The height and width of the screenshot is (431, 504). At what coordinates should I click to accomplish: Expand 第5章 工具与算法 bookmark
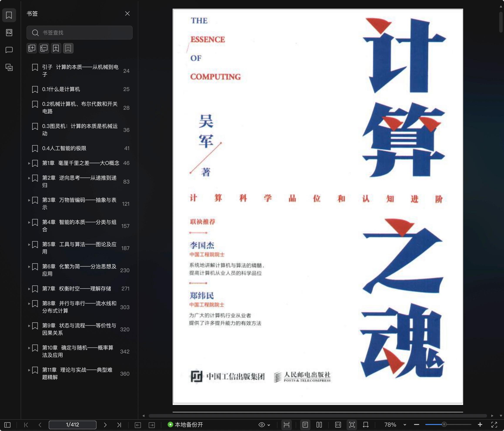pos(29,245)
